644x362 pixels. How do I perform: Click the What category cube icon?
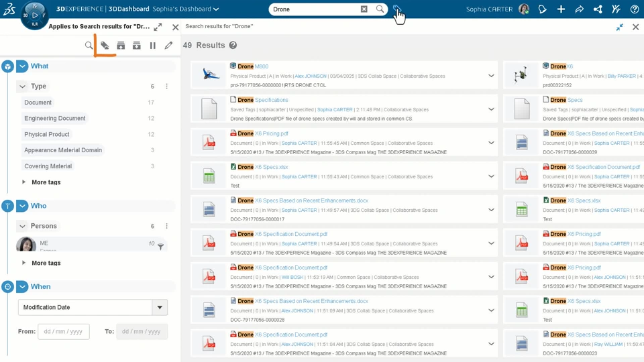7,66
